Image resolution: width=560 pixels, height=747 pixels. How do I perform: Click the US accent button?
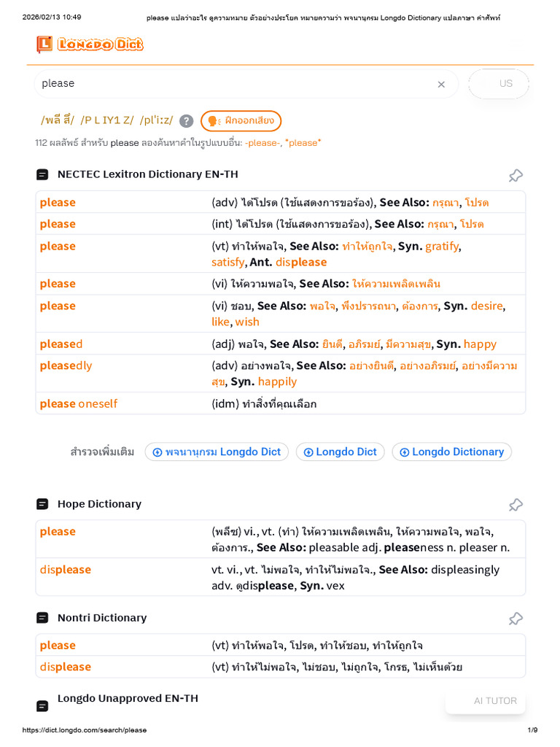505,84
